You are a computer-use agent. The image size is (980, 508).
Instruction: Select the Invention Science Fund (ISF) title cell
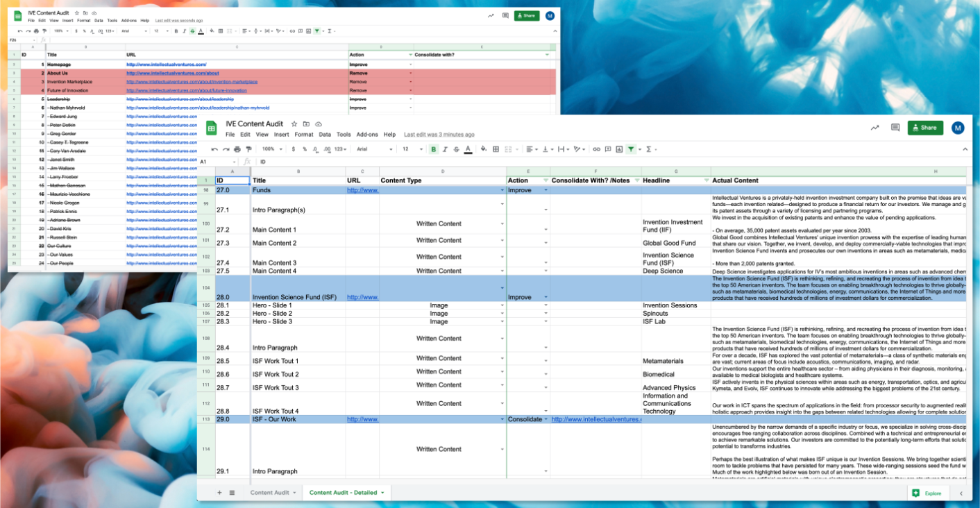298,289
